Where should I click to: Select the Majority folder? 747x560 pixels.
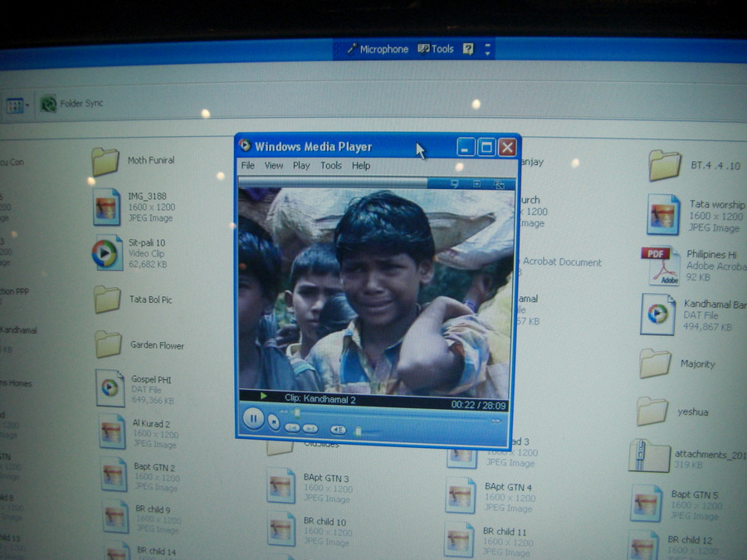(x=677, y=363)
